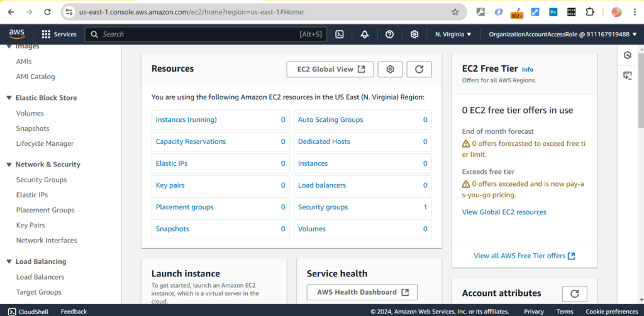The width and height of the screenshot is (644, 316).
Task: Click the AWS logo home icon
Action: click(x=16, y=34)
